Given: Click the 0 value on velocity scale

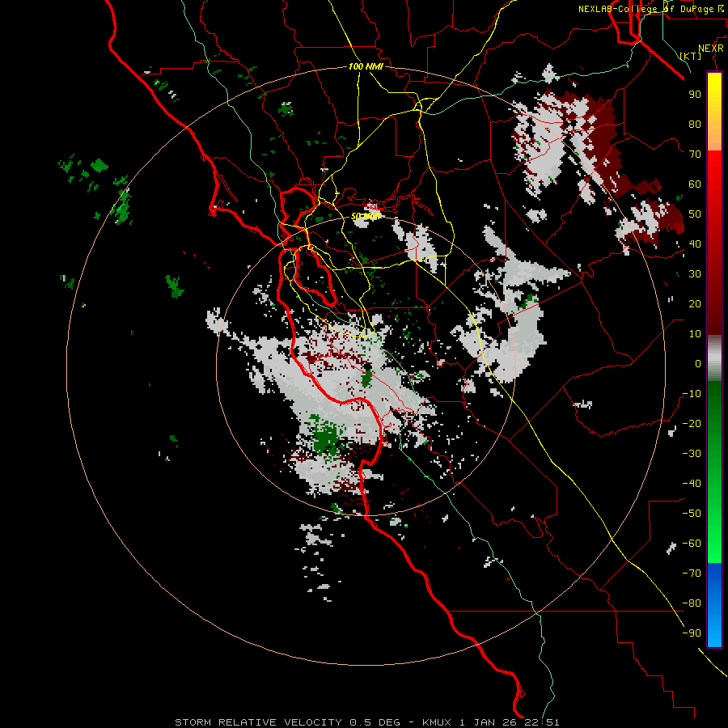Looking at the screenshot, I should pyautogui.click(x=698, y=363).
